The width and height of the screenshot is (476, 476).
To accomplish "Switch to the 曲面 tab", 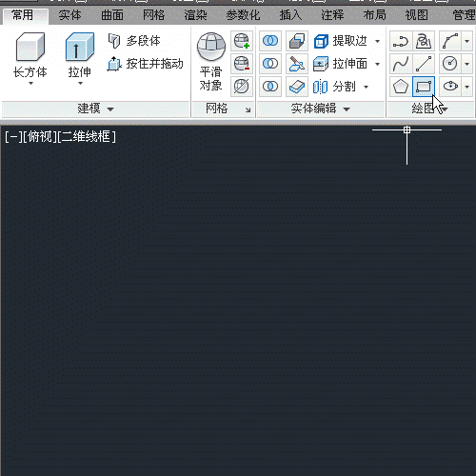I will [112, 15].
